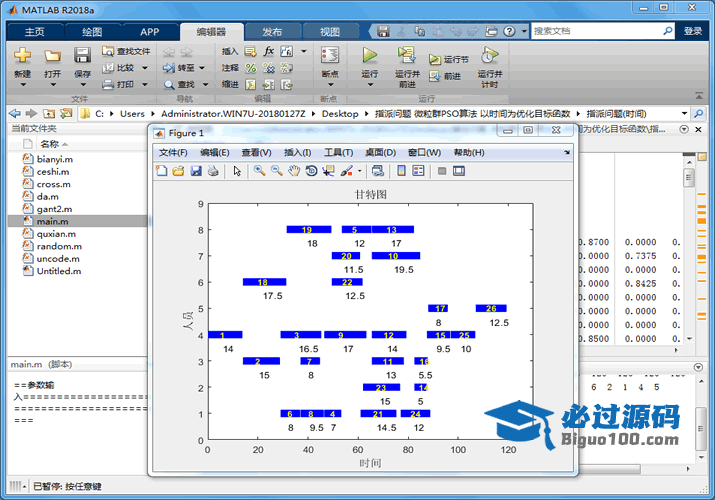
Task: Insert function with the fx icon
Action: pos(269,51)
